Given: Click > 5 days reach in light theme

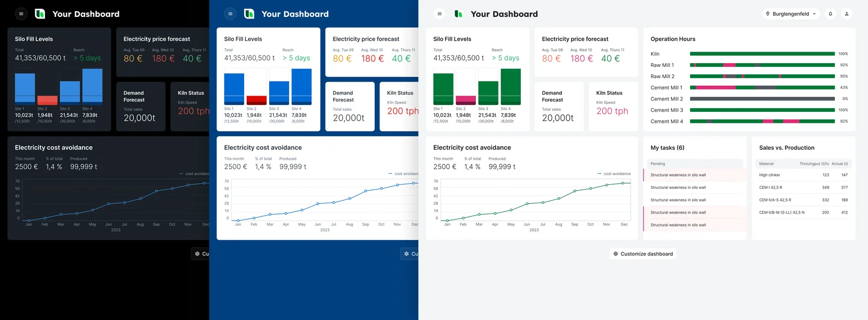Looking at the screenshot, I should click(x=506, y=58).
